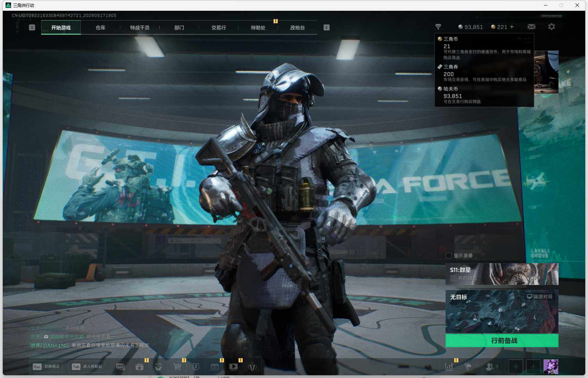Open the bar chart statistics icon

click(449, 367)
